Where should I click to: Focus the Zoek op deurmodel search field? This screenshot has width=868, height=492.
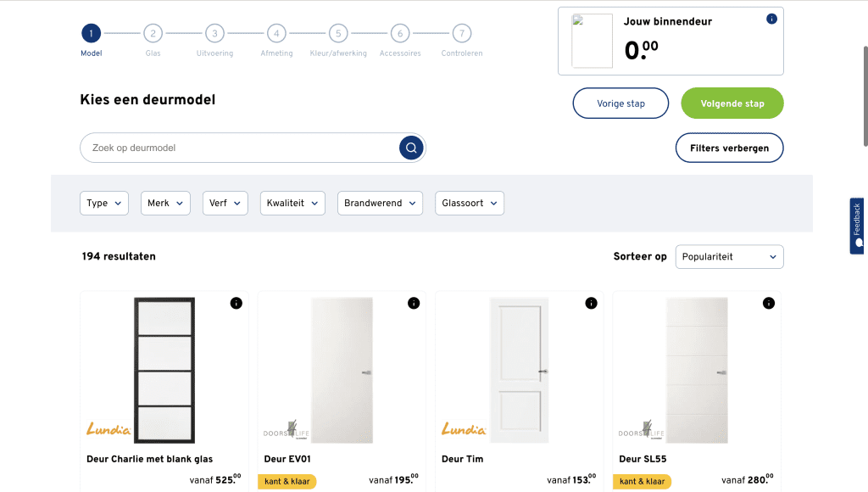point(240,148)
